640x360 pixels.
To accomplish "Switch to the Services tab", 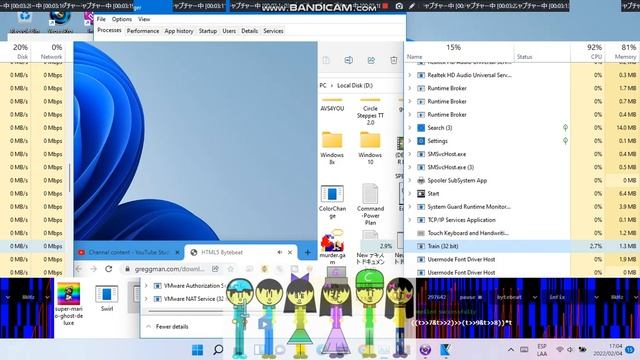I will coord(273,31).
